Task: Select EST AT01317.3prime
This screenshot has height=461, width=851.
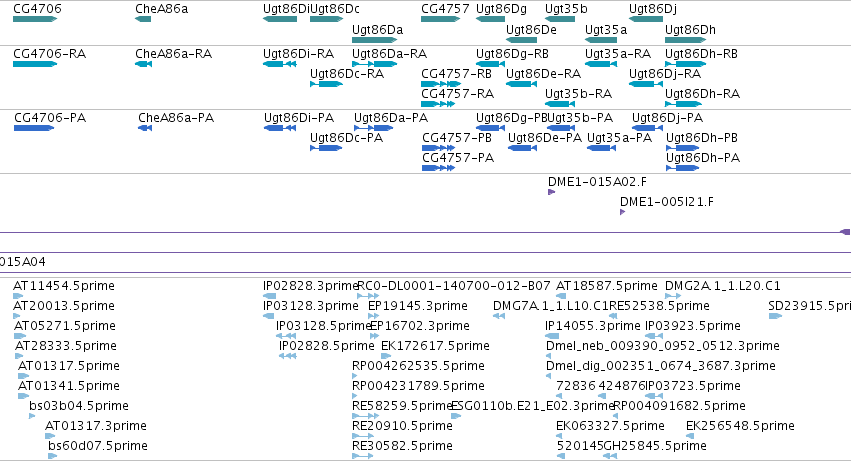Action: pos(50,436)
